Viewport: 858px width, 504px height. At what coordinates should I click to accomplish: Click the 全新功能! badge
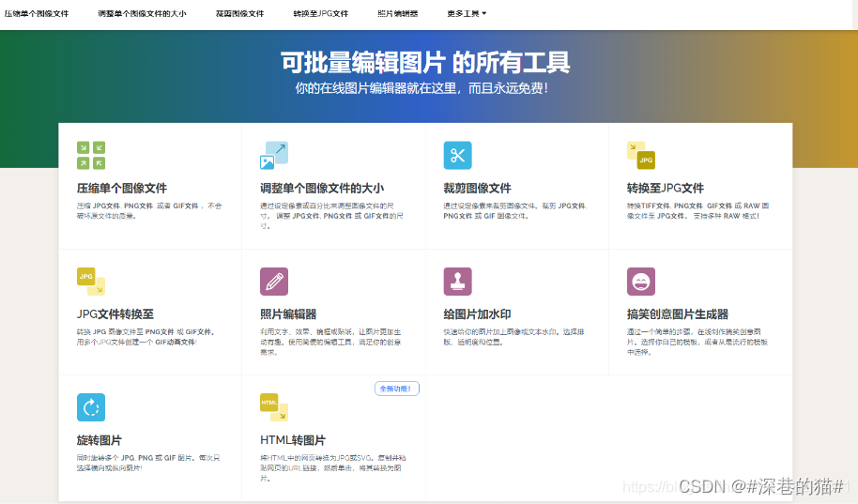397,389
